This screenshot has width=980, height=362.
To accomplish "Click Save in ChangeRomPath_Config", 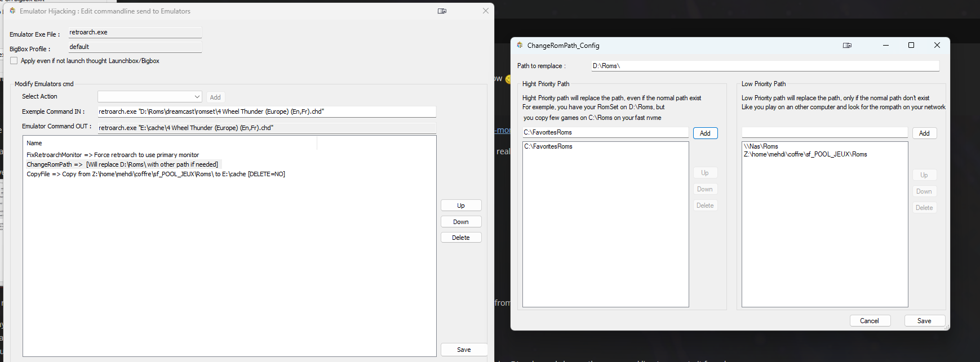I will [924, 321].
